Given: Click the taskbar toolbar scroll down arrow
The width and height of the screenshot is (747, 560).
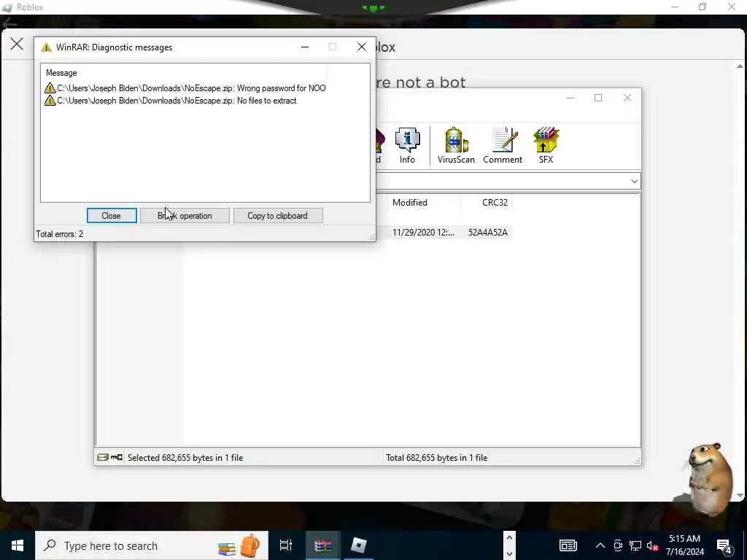Looking at the screenshot, I should point(509,554).
